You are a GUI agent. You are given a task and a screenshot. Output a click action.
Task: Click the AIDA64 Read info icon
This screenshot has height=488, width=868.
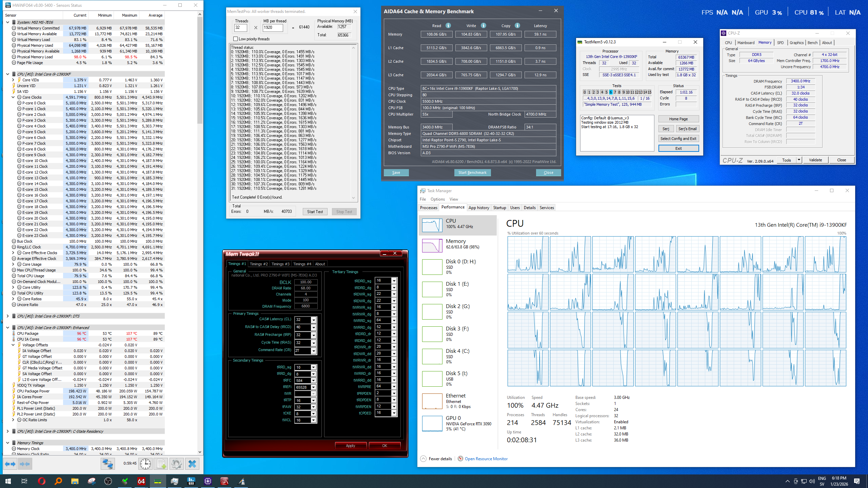click(448, 25)
